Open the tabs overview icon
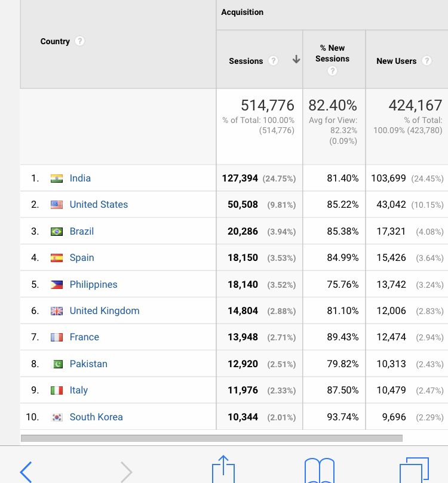The height and width of the screenshot is (483, 448). 414,470
